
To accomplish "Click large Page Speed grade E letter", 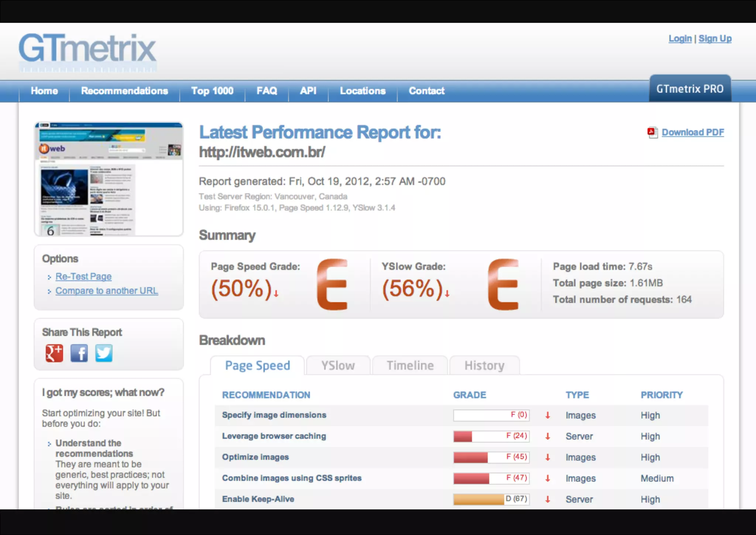I will pyautogui.click(x=332, y=284).
